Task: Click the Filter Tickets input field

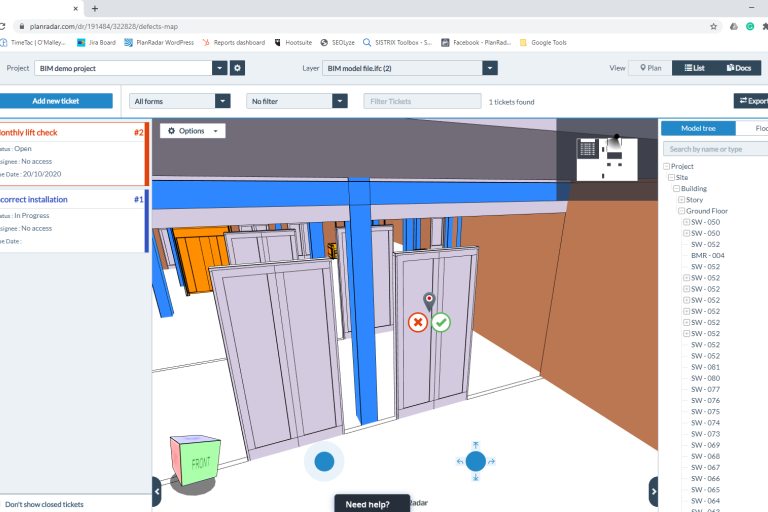Action: pyautogui.click(x=422, y=101)
